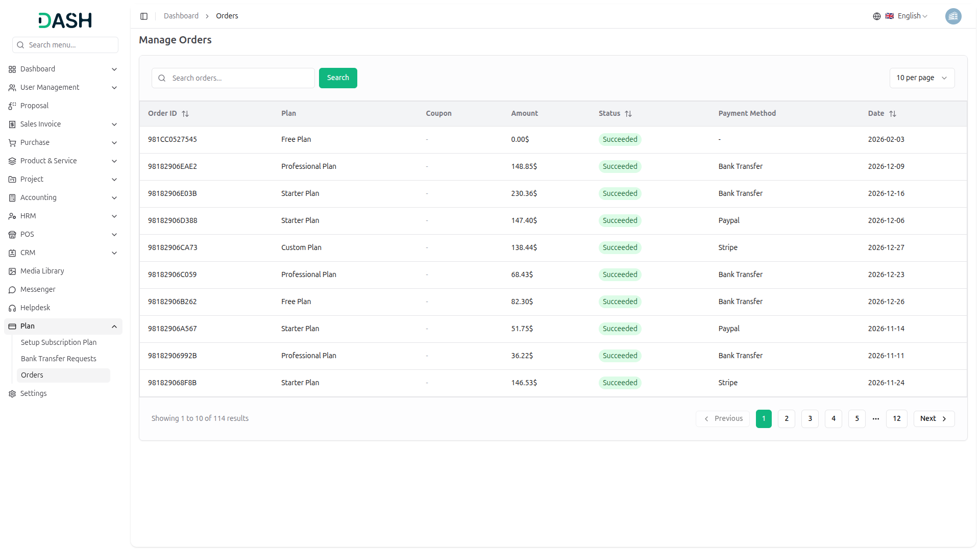Open the 10 per page dropdown

point(922,78)
